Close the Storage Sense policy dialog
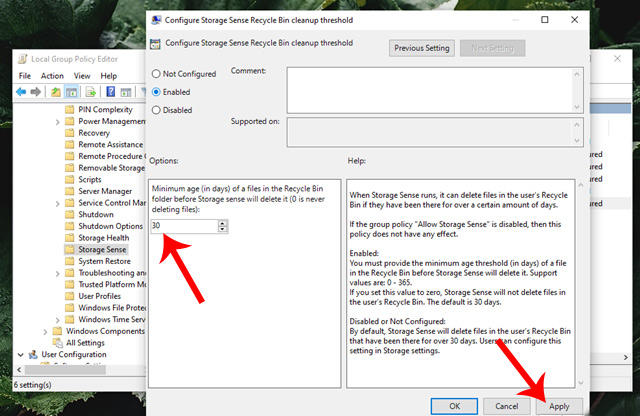 tap(574, 20)
